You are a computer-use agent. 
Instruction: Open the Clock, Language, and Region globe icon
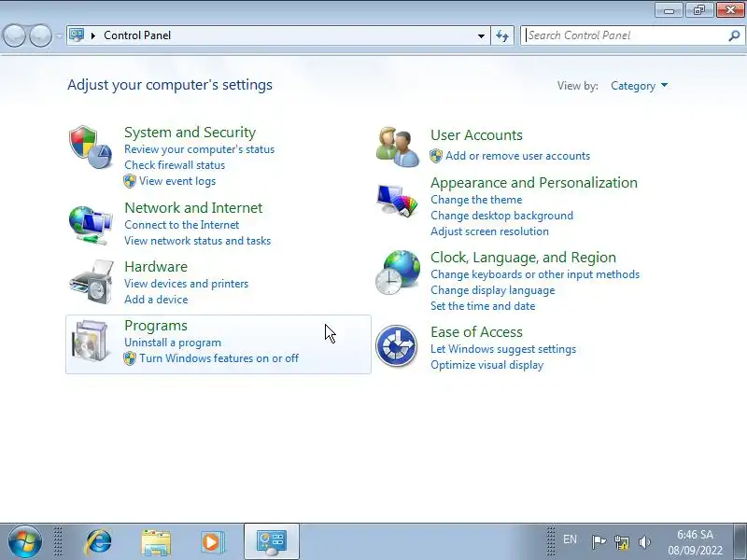tap(398, 273)
